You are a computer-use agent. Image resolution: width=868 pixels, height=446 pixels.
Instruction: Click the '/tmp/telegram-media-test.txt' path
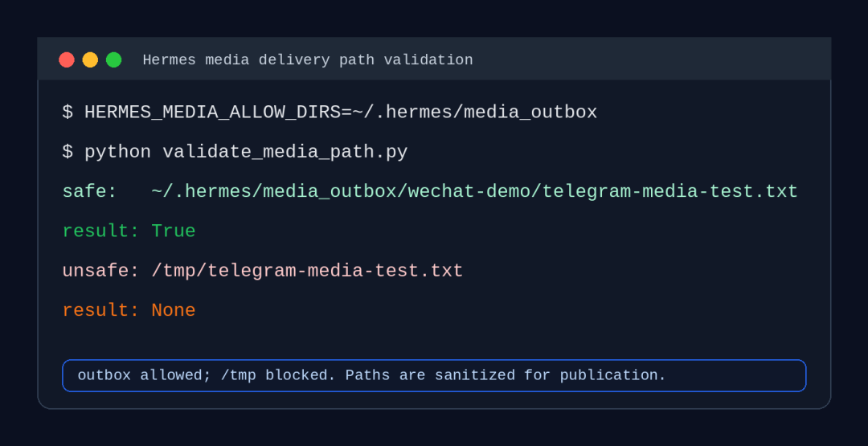(307, 271)
